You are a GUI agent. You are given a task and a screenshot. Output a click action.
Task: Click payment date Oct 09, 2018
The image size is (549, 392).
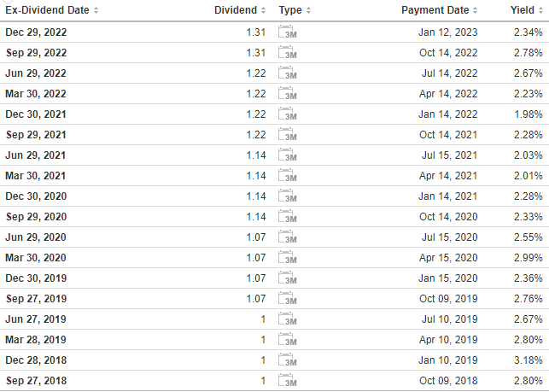448,381
